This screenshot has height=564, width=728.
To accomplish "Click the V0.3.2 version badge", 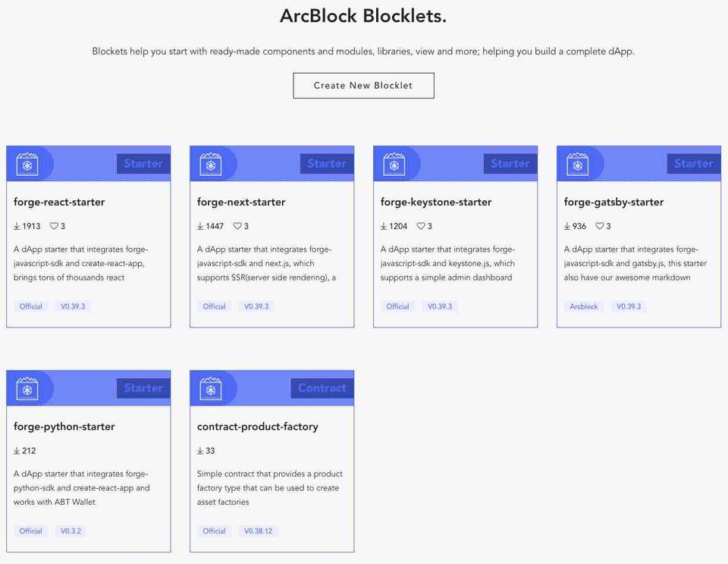I will 71,531.
